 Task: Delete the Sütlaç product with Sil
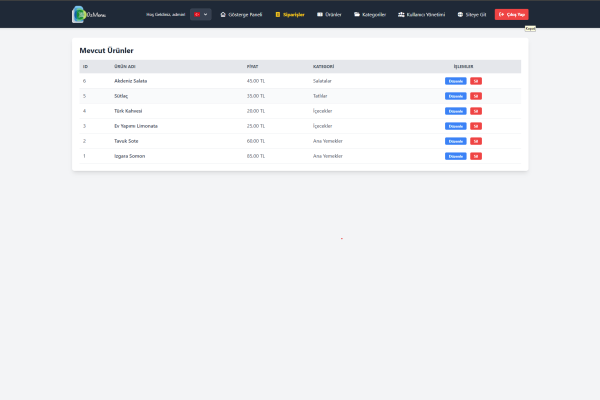(x=476, y=96)
